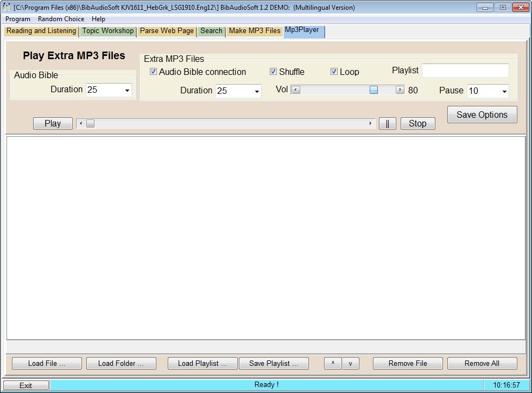532x393 pixels.
Task: Maximize the BibAudioSoft window
Action: (x=503, y=7)
